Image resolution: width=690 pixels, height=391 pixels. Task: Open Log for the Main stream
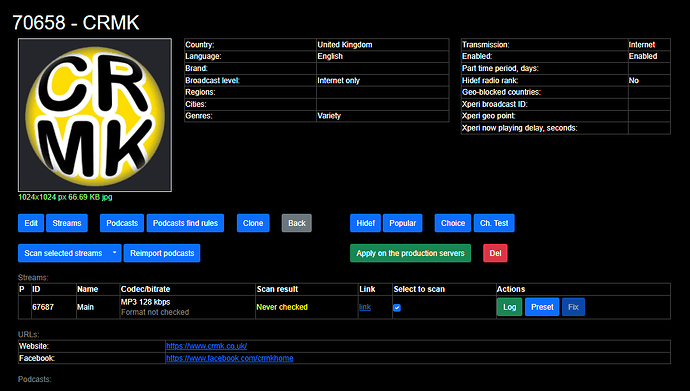510,307
